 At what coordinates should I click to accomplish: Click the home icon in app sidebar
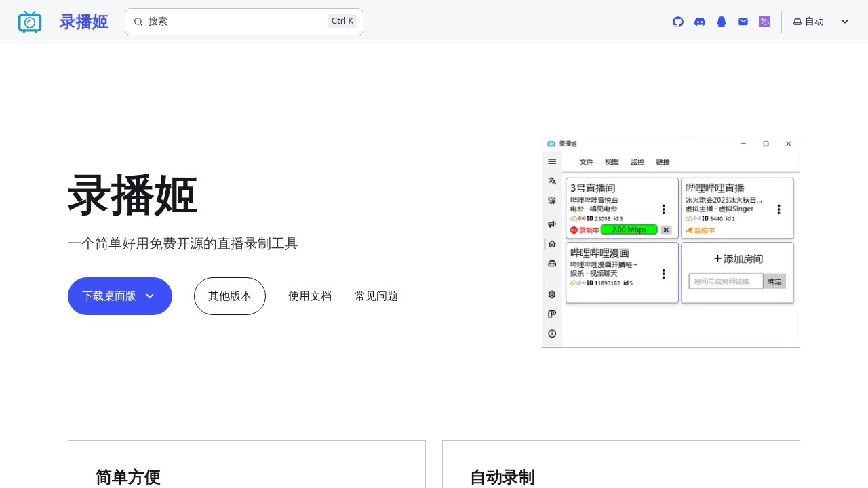552,243
